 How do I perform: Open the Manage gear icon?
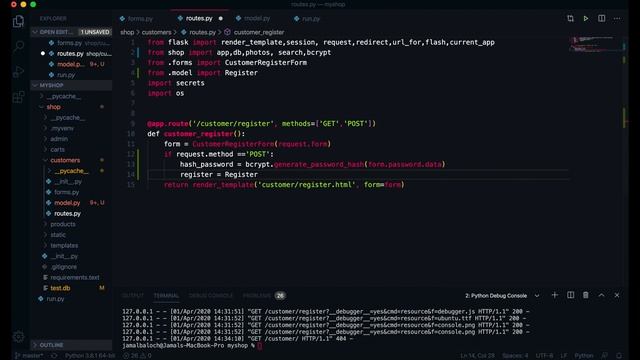tap(18, 337)
